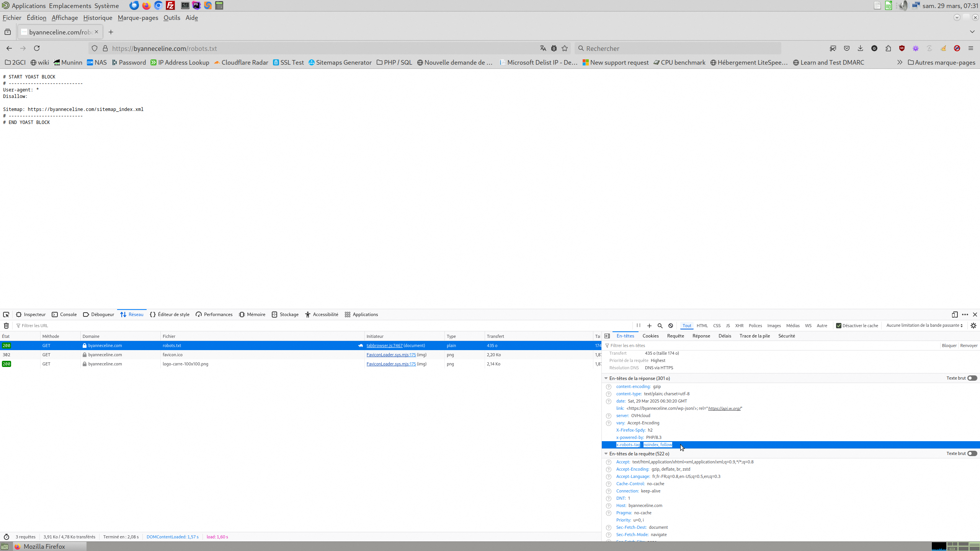Image resolution: width=980 pixels, height=551 pixels.
Task: Click the page reload button
Action: pos(37,48)
